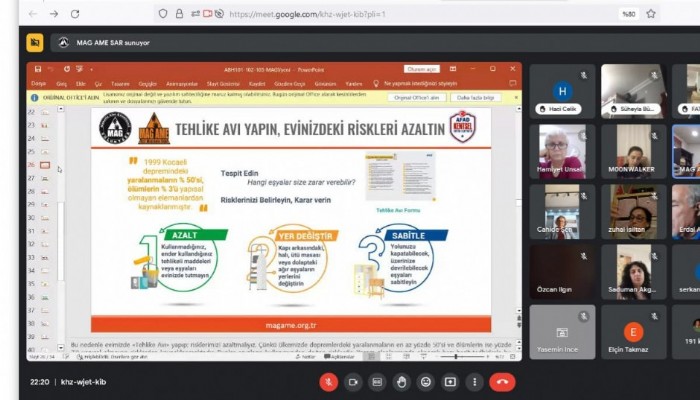Image resolution: width=700 pixels, height=400 pixels.
Task: Click the Daha fazla bilgi button
Action: [x=475, y=98]
